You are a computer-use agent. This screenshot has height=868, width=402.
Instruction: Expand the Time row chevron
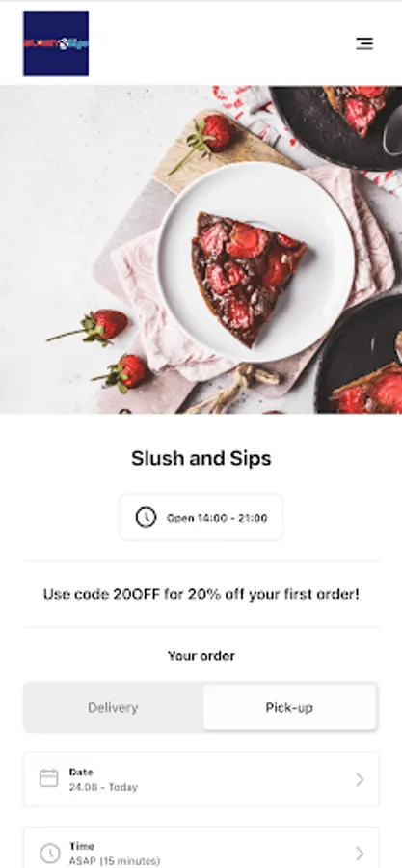click(360, 854)
